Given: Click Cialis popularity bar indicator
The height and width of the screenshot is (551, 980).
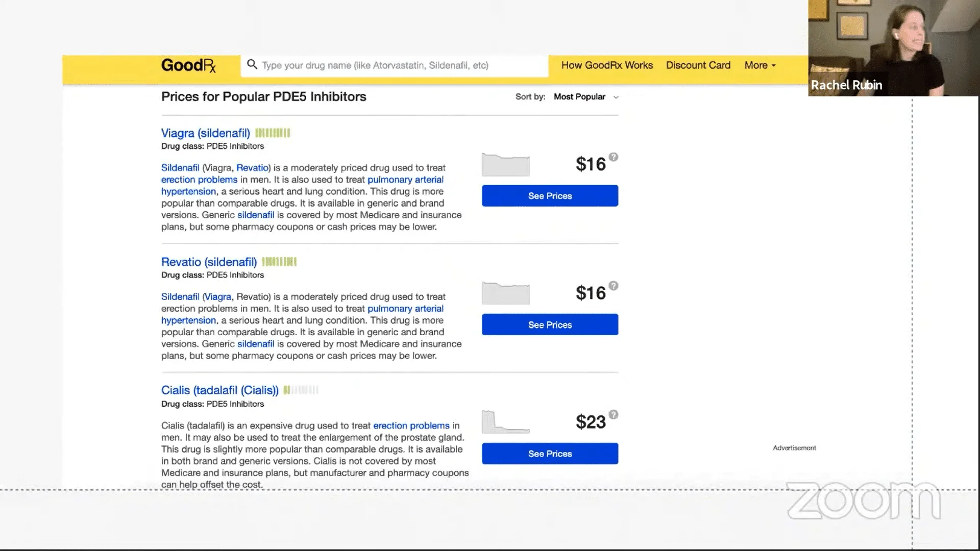Looking at the screenshot, I should 301,390.
